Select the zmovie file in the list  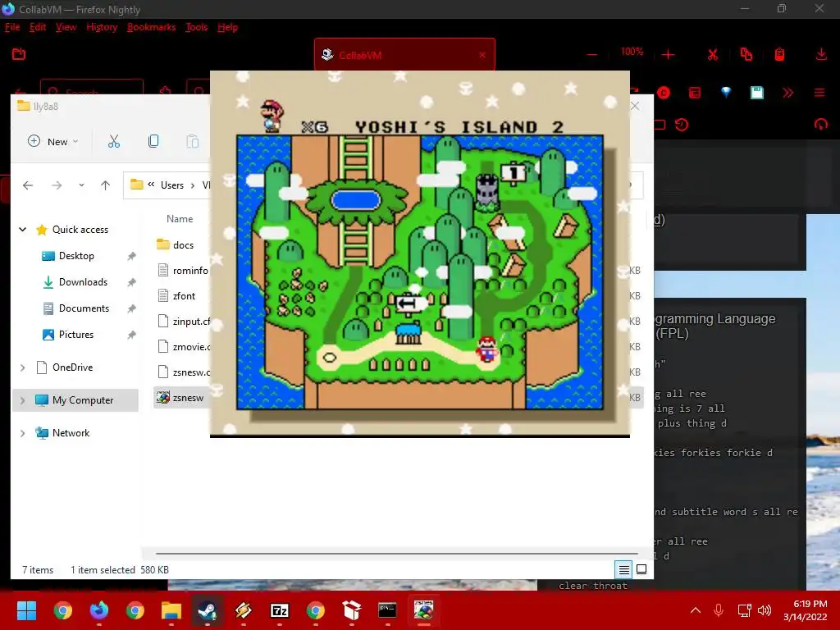tap(182, 347)
